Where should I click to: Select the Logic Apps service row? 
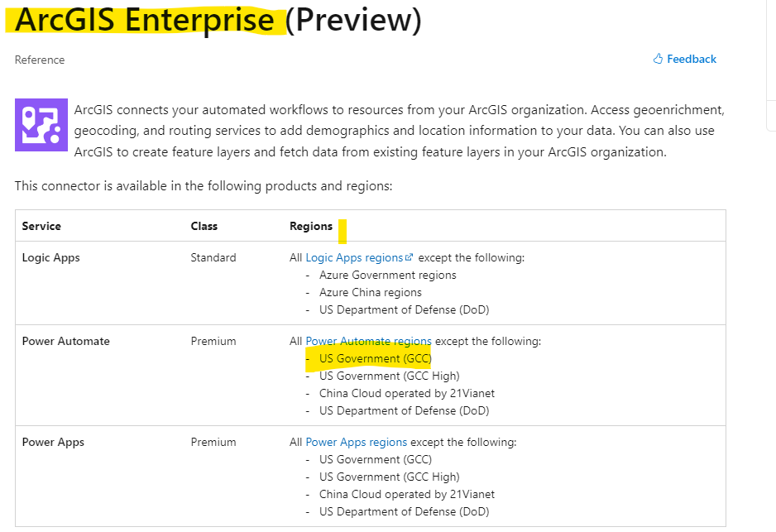pos(51,257)
